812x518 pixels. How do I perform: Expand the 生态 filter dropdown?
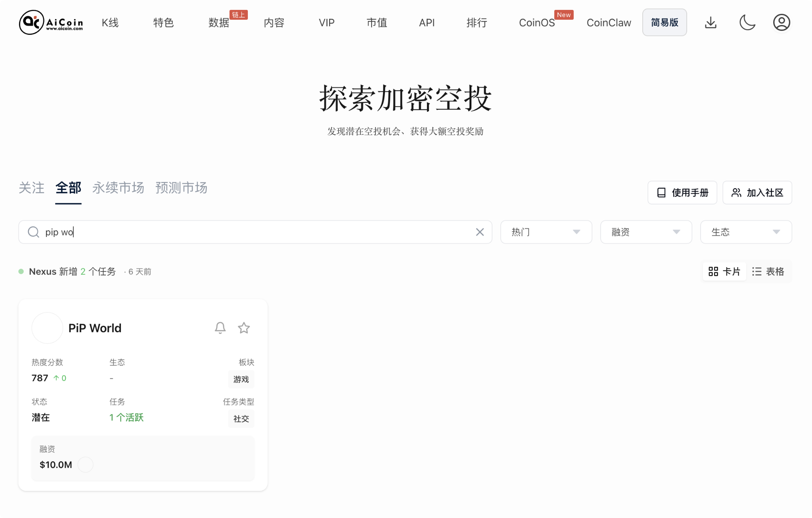(x=746, y=232)
